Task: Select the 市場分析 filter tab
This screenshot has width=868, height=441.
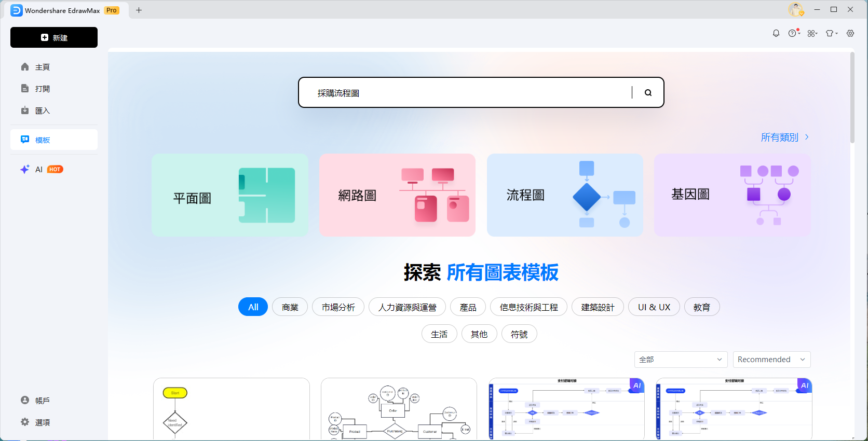Action: tap(338, 307)
